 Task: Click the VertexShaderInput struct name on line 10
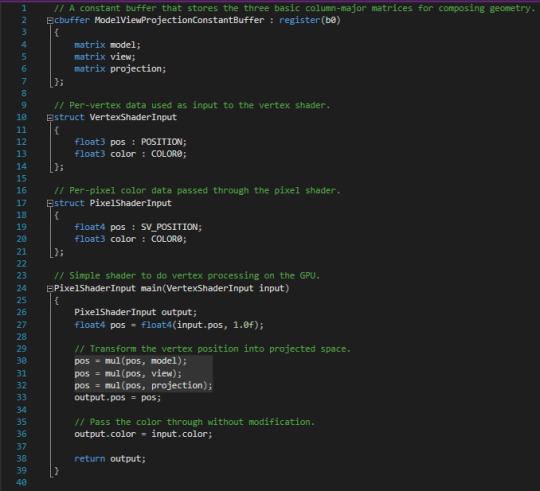click(x=133, y=117)
